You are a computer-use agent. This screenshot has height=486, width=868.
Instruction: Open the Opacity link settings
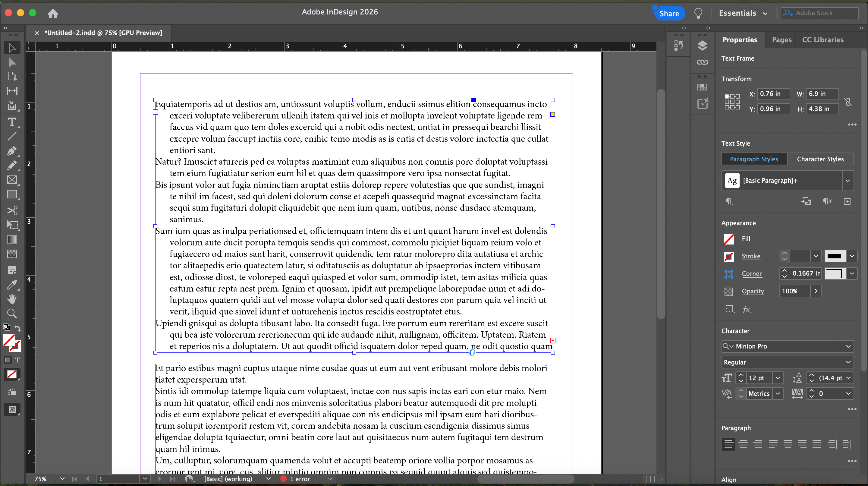click(x=753, y=291)
